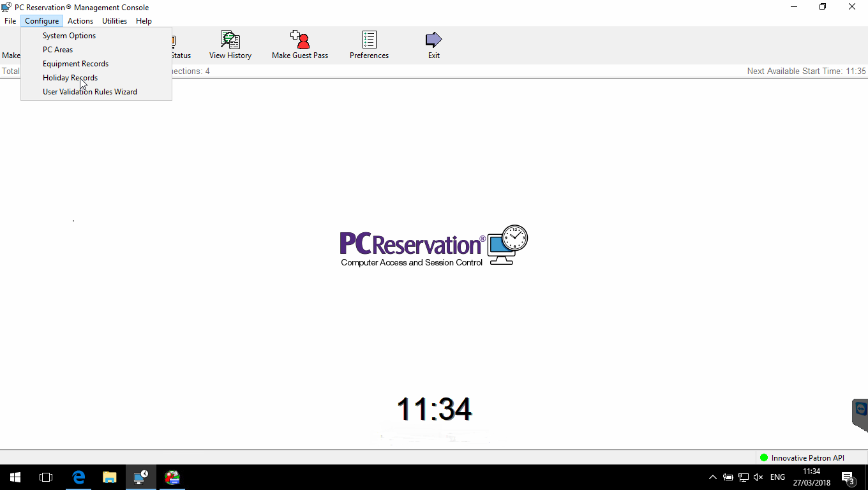Screen dimensions: 868x490
Task: Open Task View on the taskbar
Action: tap(46, 477)
